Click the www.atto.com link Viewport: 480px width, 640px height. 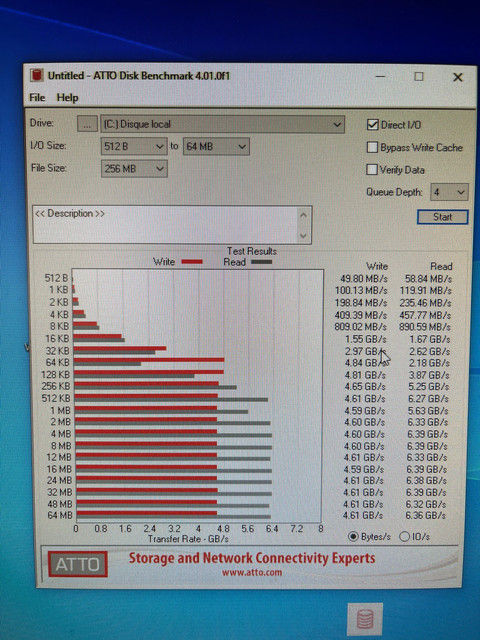tap(252, 572)
